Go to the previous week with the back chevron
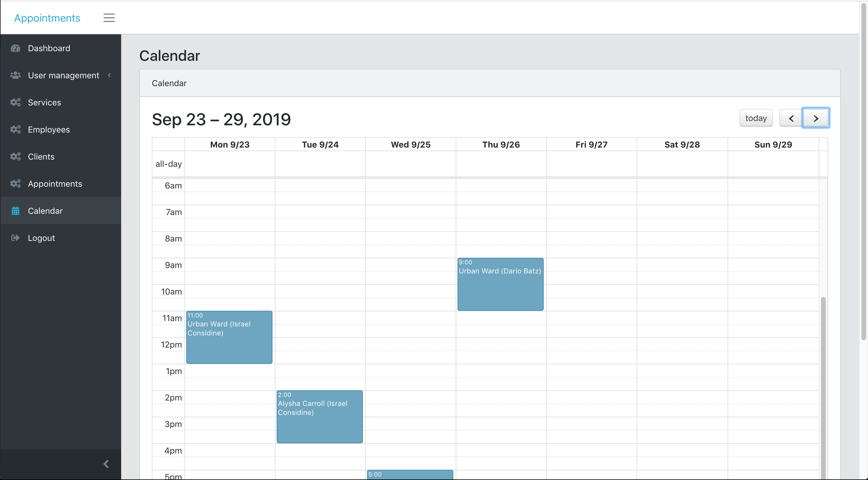This screenshot has width=868, height=480. [x=791, y=118]
